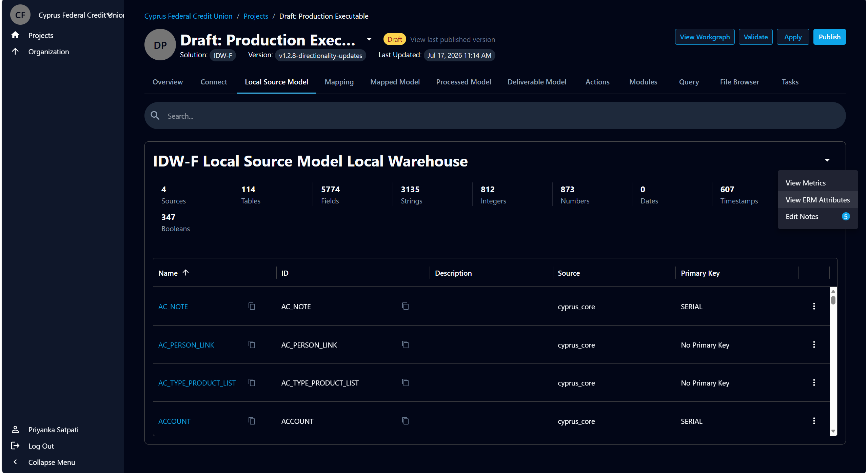Open row options for AC_TYPE_PRODUCT_LIST
The height and width of the screenshot is (473, 868).
(814, 382)
